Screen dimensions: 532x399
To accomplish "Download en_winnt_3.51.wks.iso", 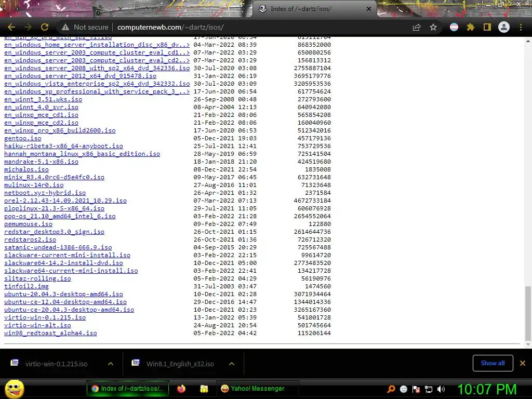I will (x=43, y=99).
